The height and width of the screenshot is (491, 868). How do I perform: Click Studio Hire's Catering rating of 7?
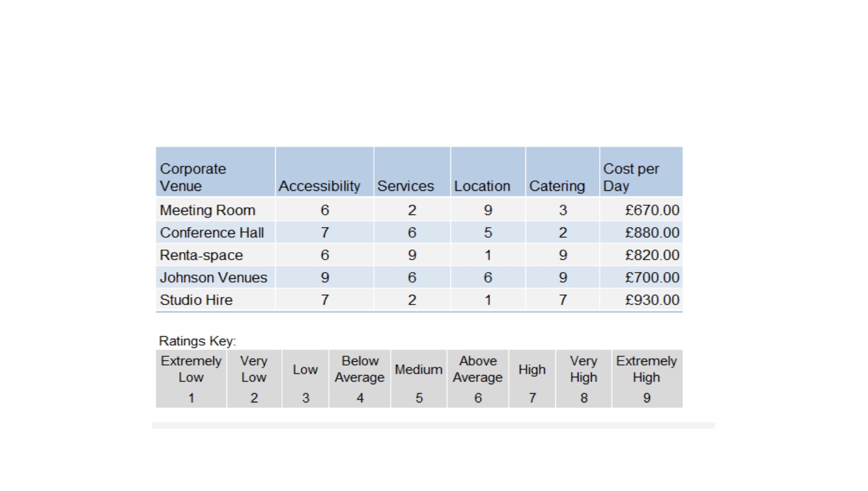[563, 301]
